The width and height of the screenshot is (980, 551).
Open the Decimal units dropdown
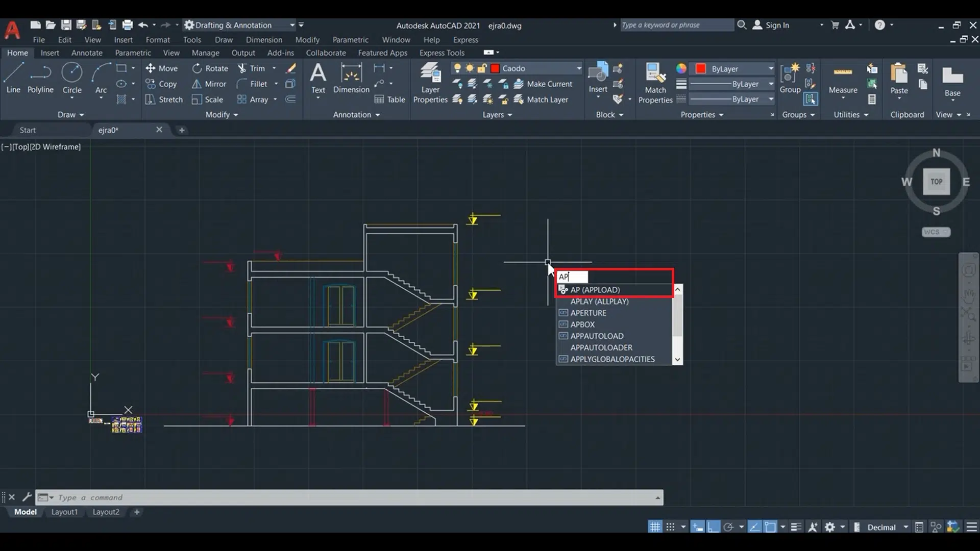pos(905,527)
